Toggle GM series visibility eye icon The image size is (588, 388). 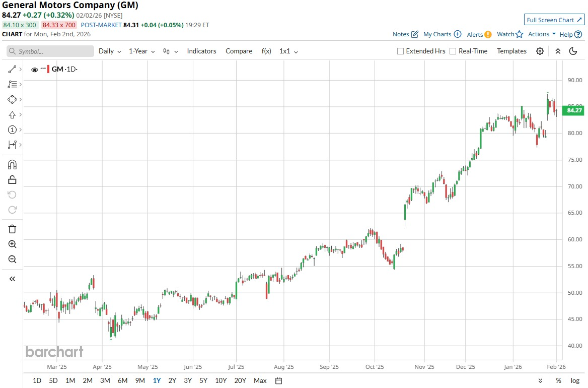[x=35, y=70]
